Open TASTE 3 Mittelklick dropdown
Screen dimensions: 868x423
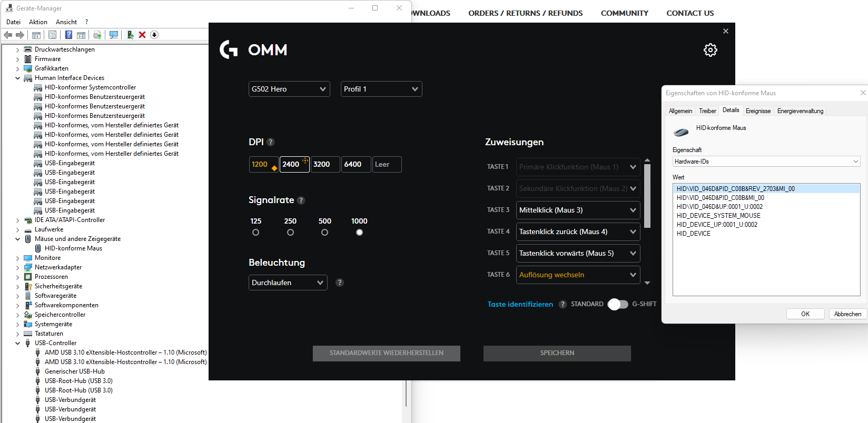pos(578,210)
